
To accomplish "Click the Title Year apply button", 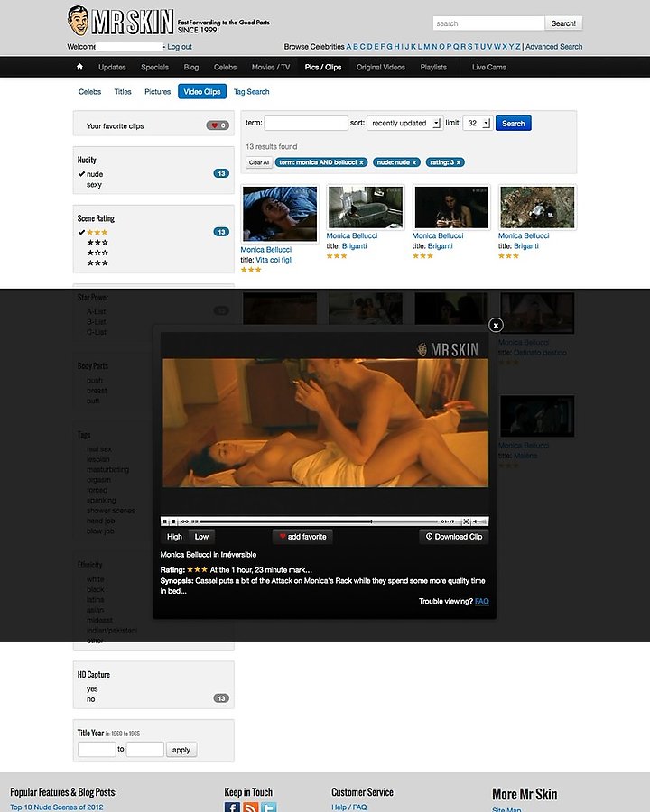I will coord(181,750).
